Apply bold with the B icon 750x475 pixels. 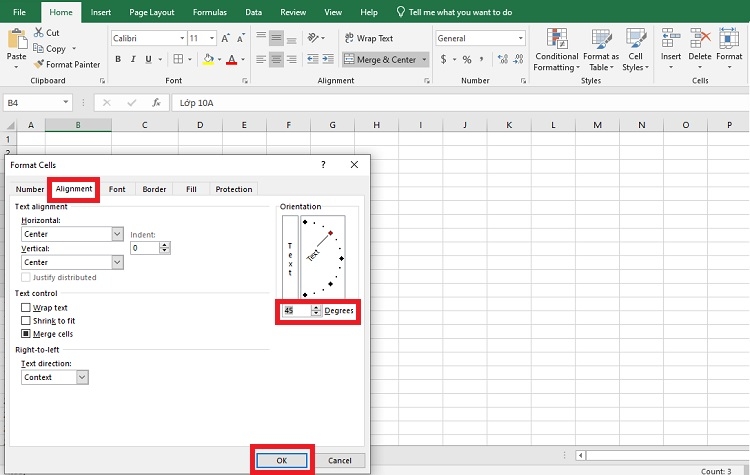(118, 59)
